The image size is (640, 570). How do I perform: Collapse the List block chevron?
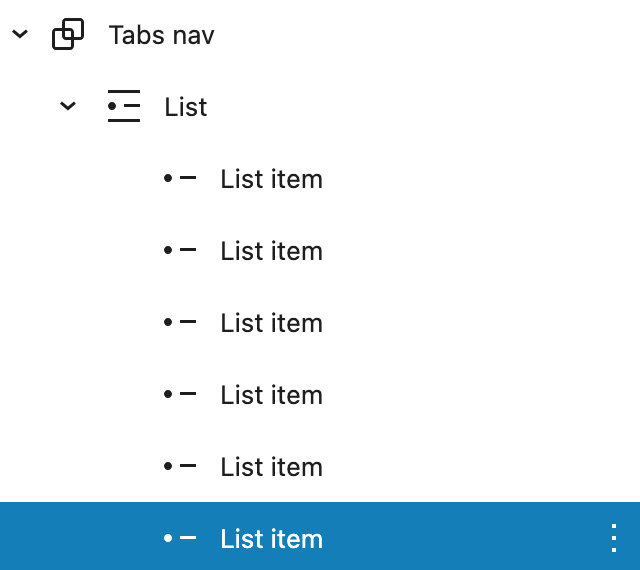tap(68, 106)
